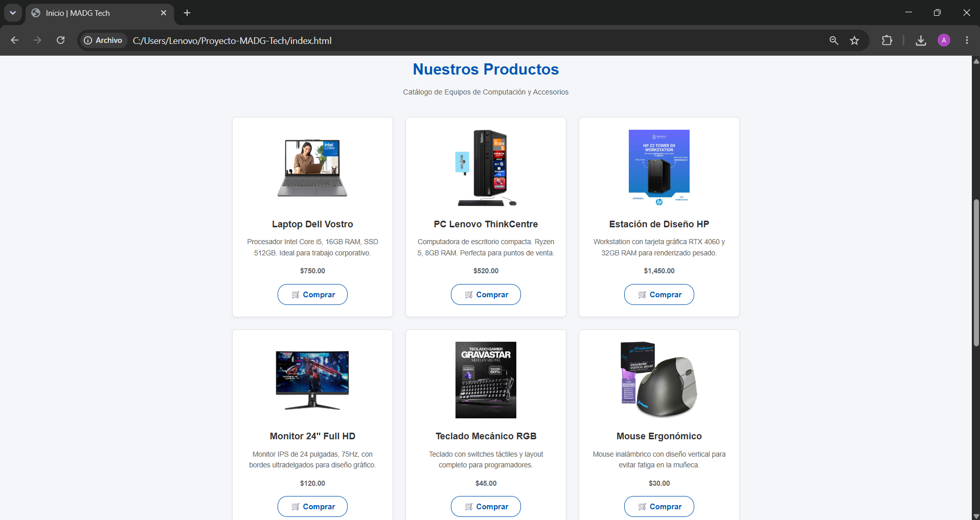Click the Mouse Ergonómico title
Image resolution: width=980 pixels, height=520 pixels.
[659, 436]
